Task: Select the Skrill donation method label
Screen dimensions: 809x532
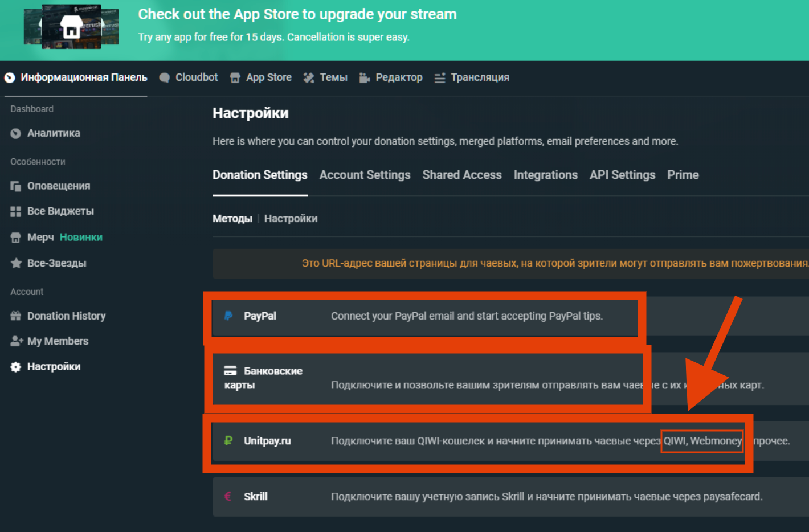Action: [x=256, y=497]
